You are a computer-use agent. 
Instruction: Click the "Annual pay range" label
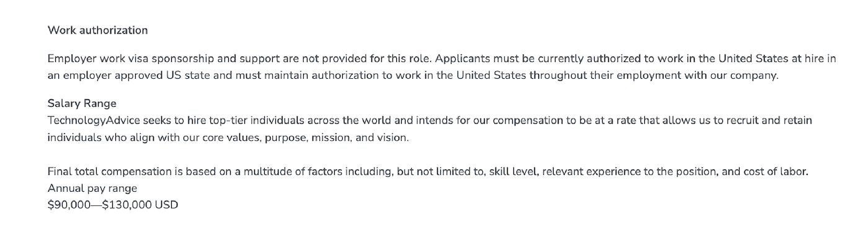[x=92, y=188]
